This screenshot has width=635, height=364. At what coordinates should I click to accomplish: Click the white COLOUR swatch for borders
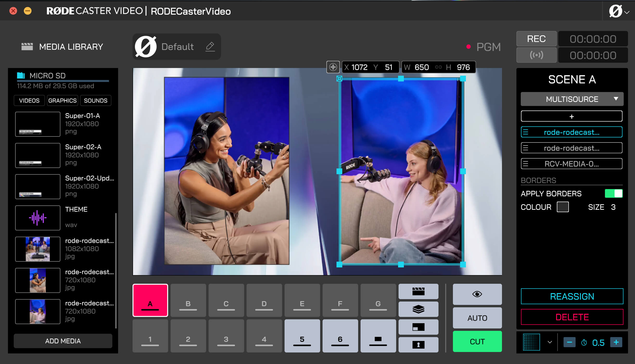click(563, 207)
